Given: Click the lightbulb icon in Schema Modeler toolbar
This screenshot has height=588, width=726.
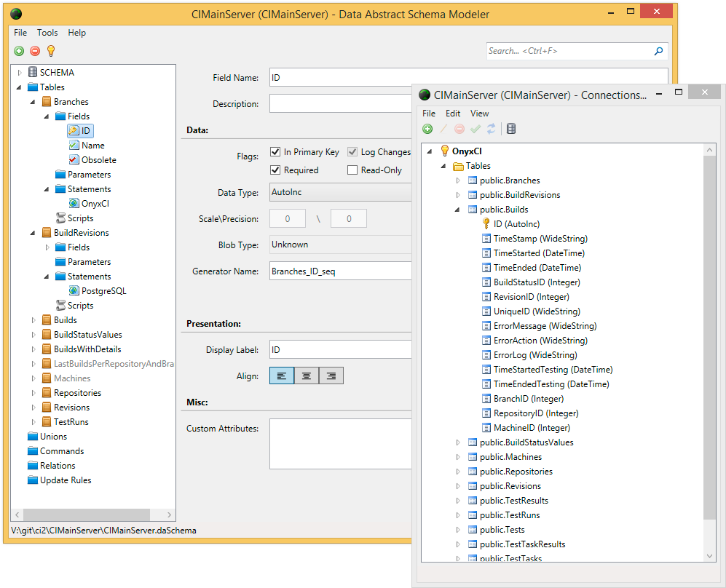Looking at the screenshot, I should click(x=51, y=51).
